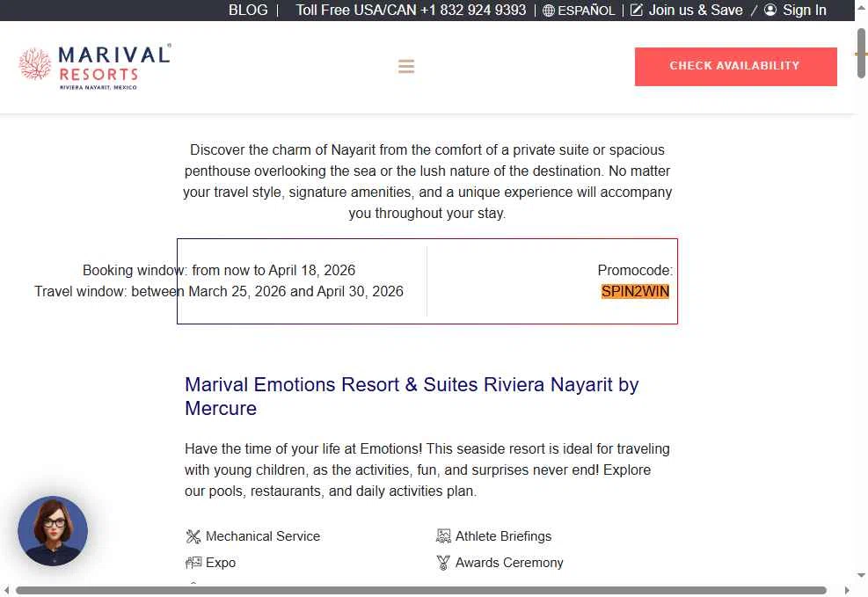Viewport: 868px width, 597px height.
Task: Click the CHECK AVAILABILITY button
Action: pos(736,67)
